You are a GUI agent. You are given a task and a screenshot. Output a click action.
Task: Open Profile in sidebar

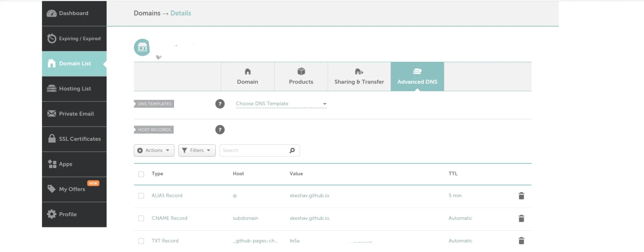coord(74,214)
